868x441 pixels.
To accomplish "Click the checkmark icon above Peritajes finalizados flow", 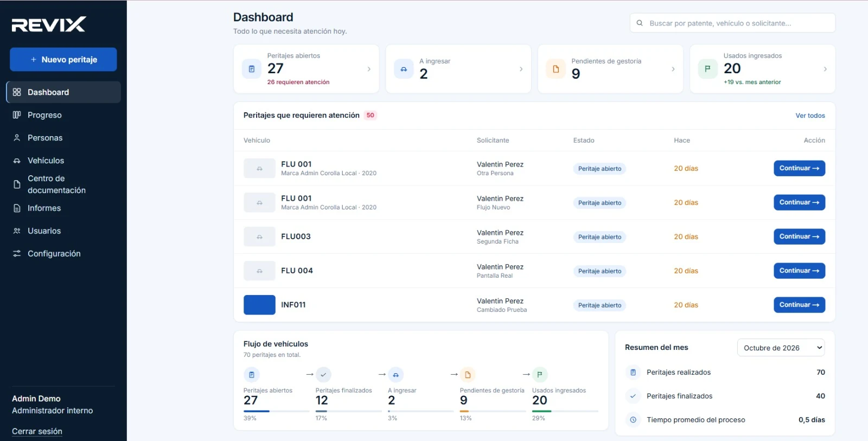I will coord(323,375).
